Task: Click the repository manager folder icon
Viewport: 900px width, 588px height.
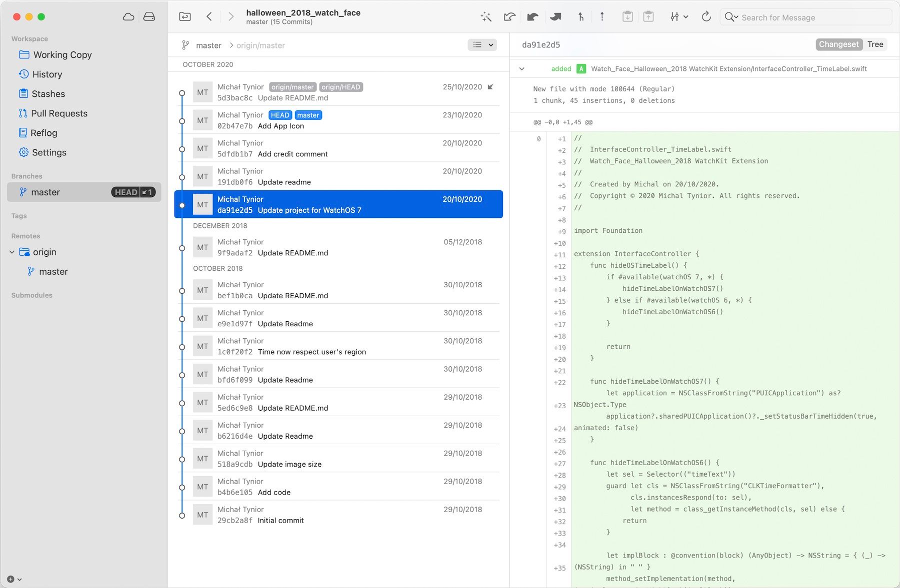Action: click(x=185, y=17)
